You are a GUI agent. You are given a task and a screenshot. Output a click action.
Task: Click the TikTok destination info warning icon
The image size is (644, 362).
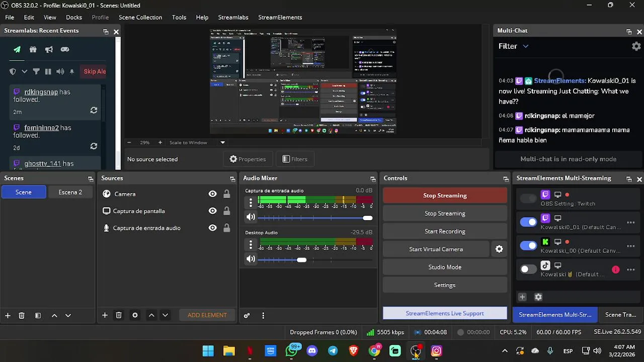(616, 269)
